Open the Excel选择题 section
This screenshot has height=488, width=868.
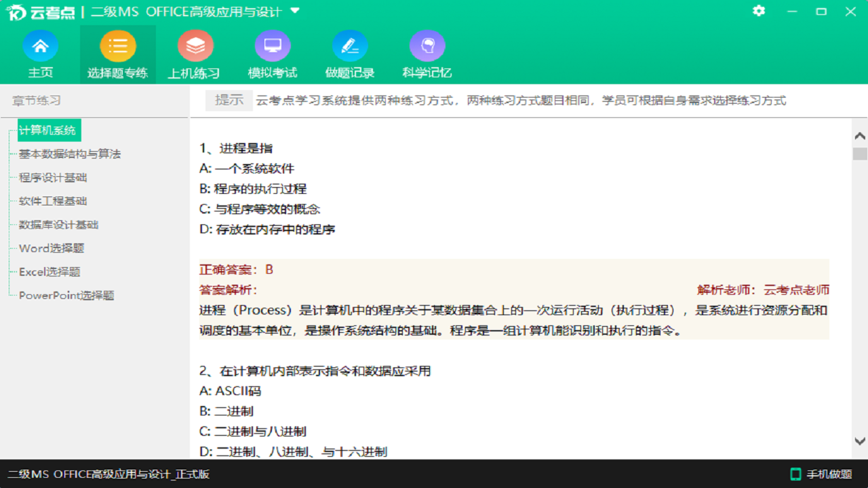(49, 272)
